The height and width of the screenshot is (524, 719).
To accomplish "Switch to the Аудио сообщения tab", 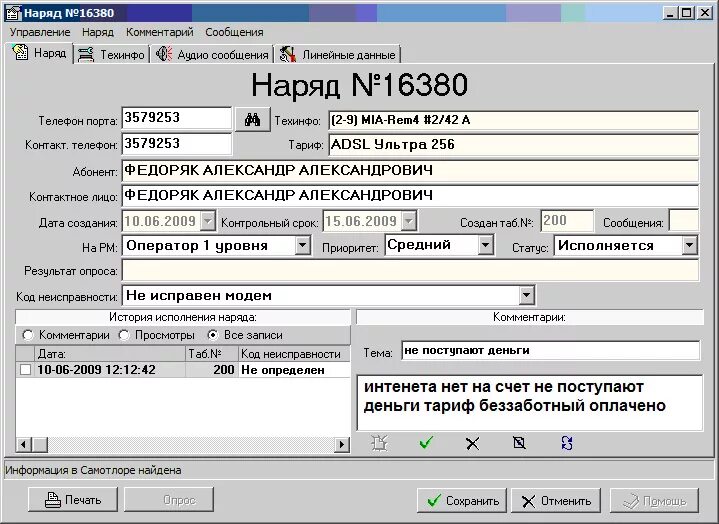I will [212, 55].
